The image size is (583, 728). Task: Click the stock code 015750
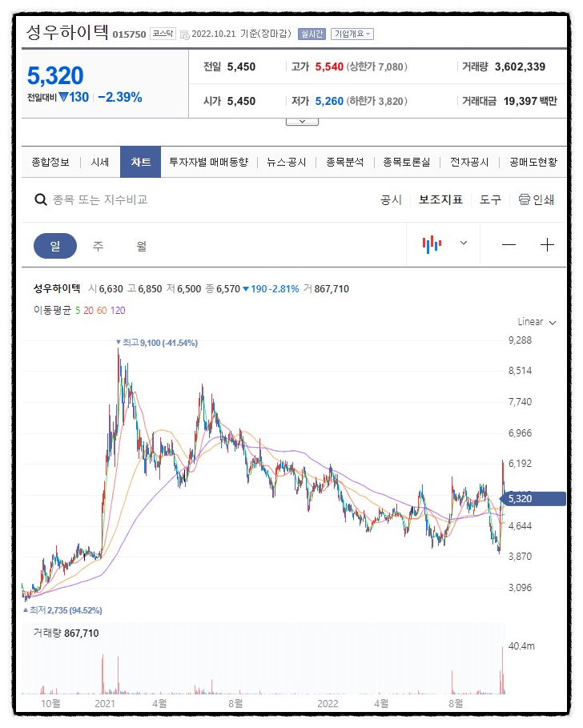[129, 34]
